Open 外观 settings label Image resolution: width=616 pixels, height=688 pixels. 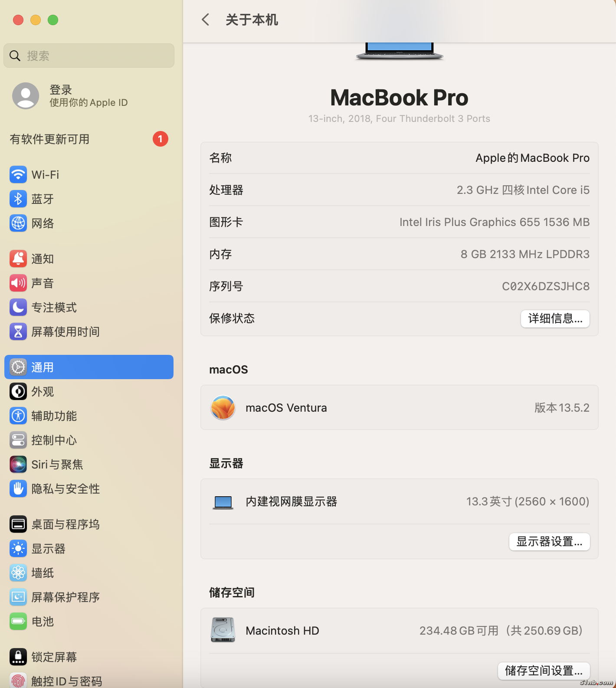[43, 392]
